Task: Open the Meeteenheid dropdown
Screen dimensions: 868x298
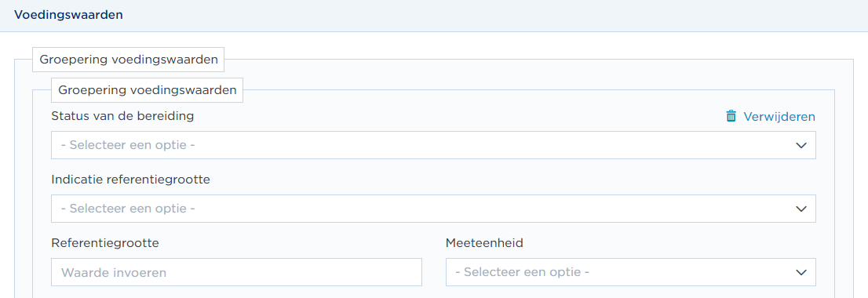Action: coord(630,272)
